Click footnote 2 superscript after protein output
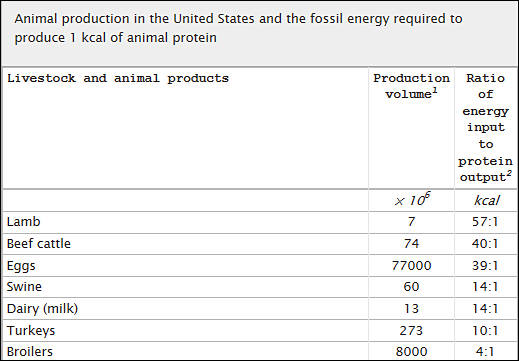The image size is (519, 361). click(x=509, y=174)
